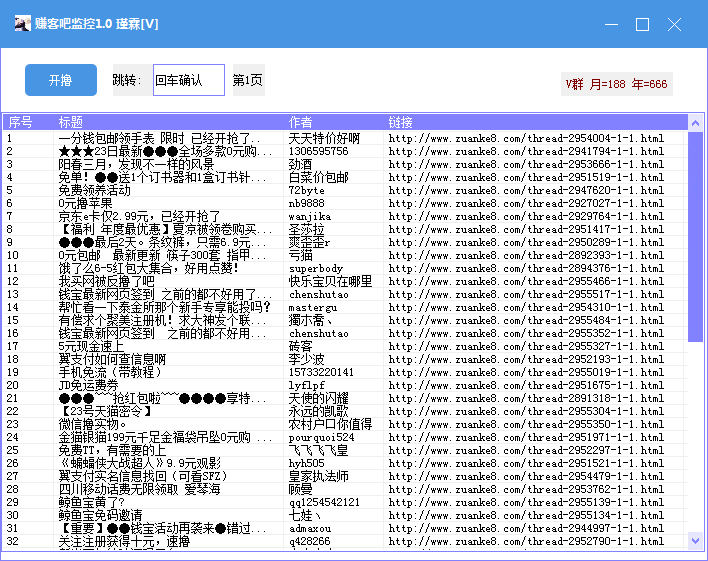Viewport: 708px width, 561px height.
Task: Click author 砖客 in row 17
Action: 300,346
